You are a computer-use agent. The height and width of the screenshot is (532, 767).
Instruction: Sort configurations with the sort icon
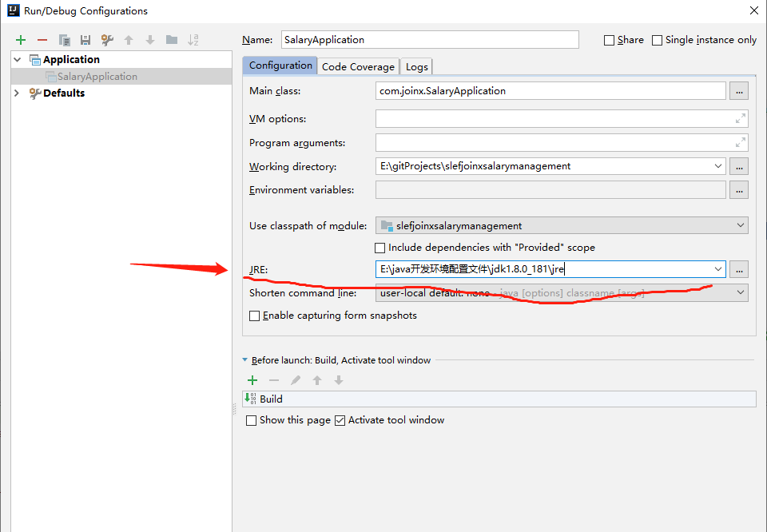(194, 40)
